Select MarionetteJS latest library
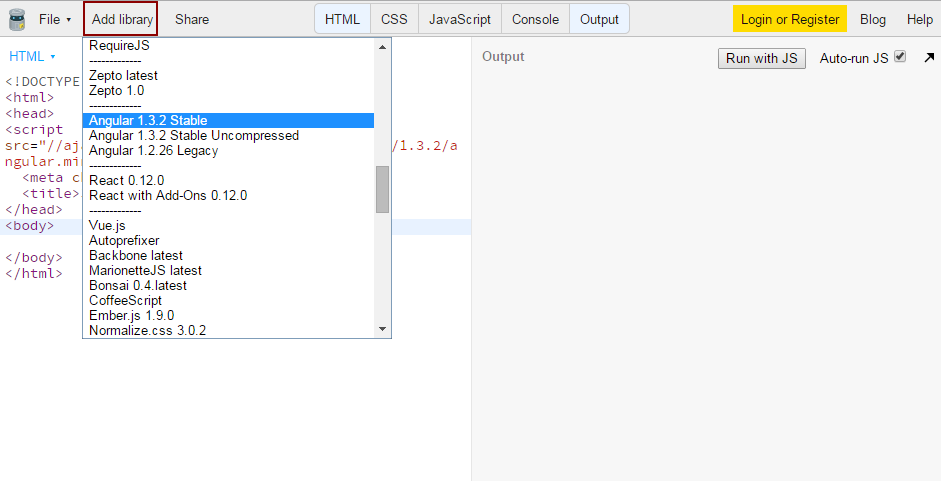Viewport: 941px width, 481px height. [x=228, y=271]
